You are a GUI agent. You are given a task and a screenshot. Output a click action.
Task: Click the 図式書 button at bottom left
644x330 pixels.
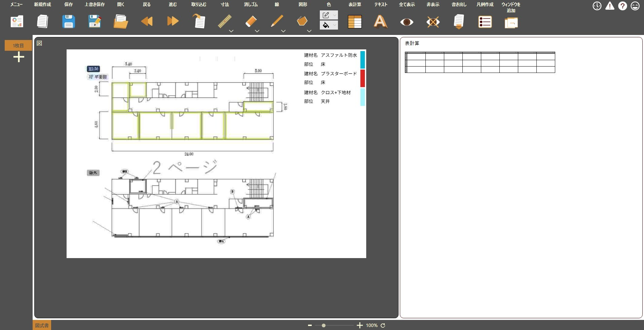click(x=41, y=325)
